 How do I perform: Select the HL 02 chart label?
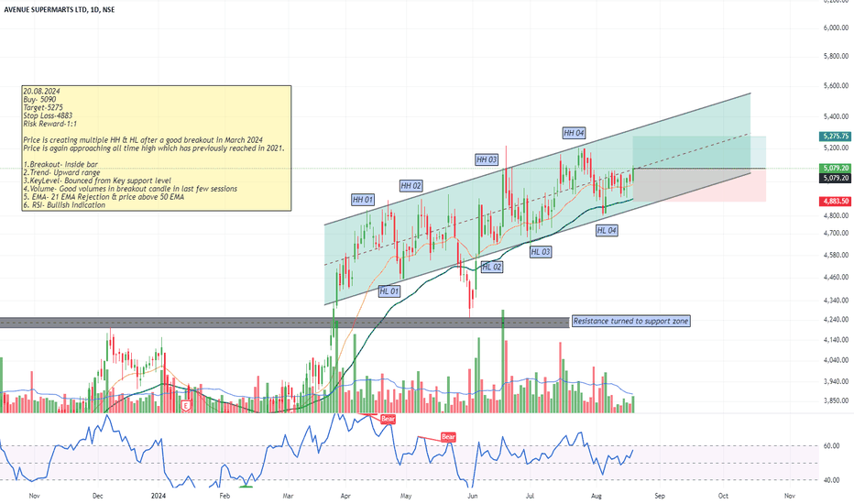(x=492, y=267)
